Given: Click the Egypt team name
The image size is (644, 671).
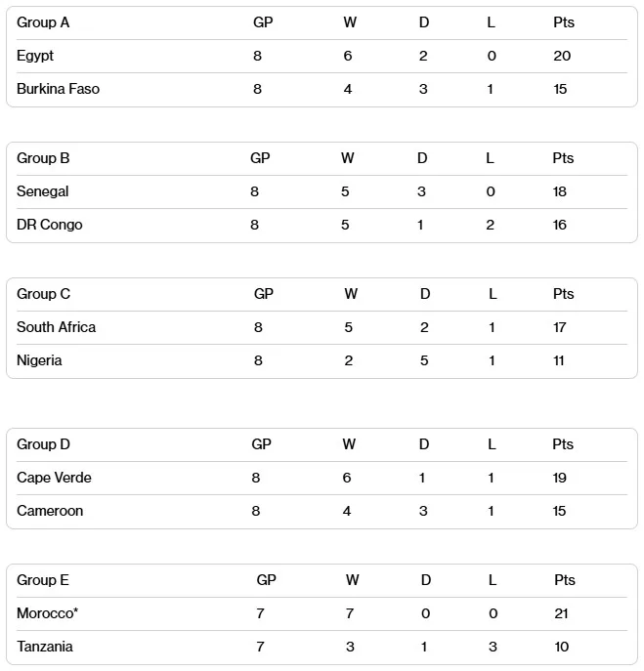Looking at the screenshot, I should click(35, 56).
